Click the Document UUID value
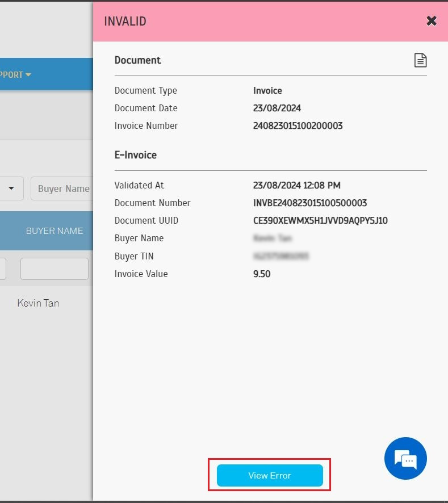The width and height of the screenshot is (448, 503). click(x=320, y=220)
